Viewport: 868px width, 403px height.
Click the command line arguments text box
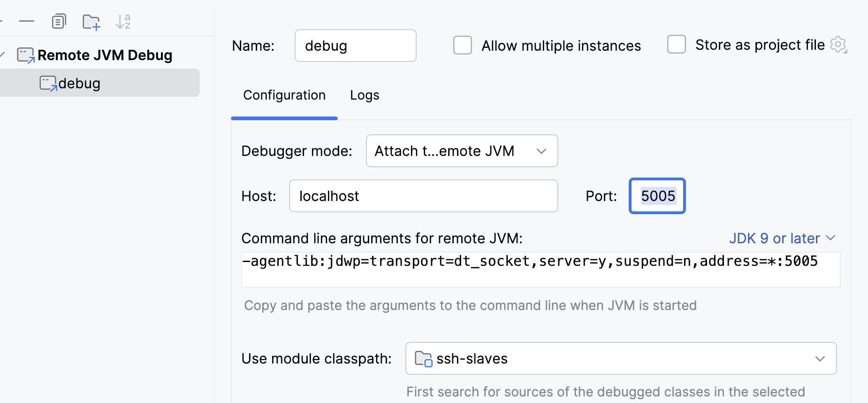point(541,270)
